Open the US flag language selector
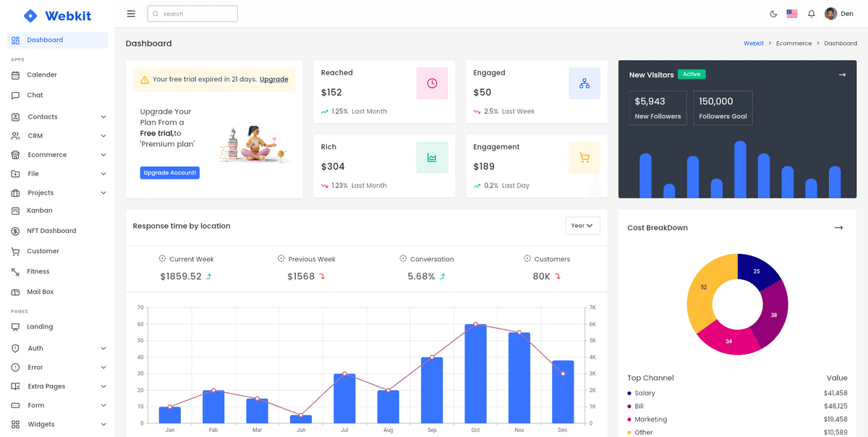The image size is (868, 437). coord(792,14)
